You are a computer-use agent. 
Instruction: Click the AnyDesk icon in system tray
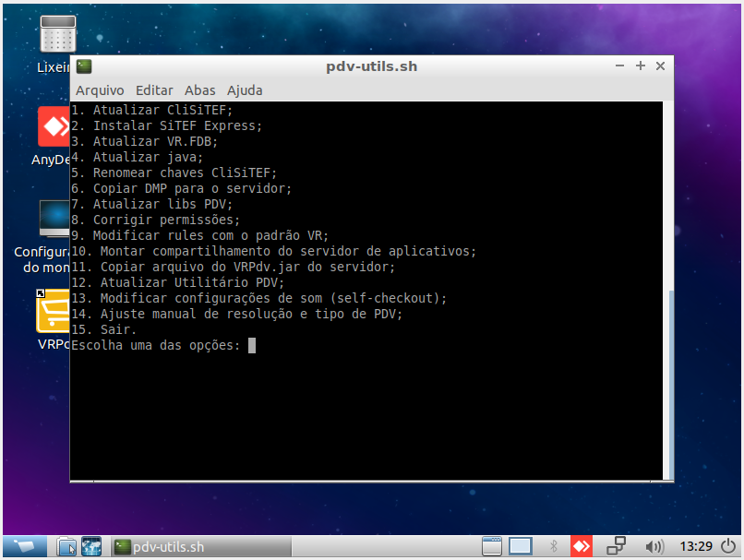[x=581, y=546]
